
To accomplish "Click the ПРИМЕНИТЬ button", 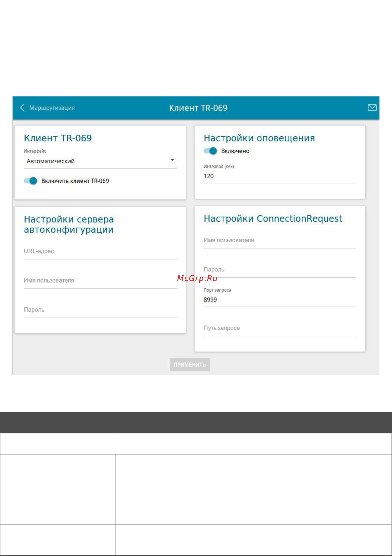I will pyautogui.click(x=190, y=365).
